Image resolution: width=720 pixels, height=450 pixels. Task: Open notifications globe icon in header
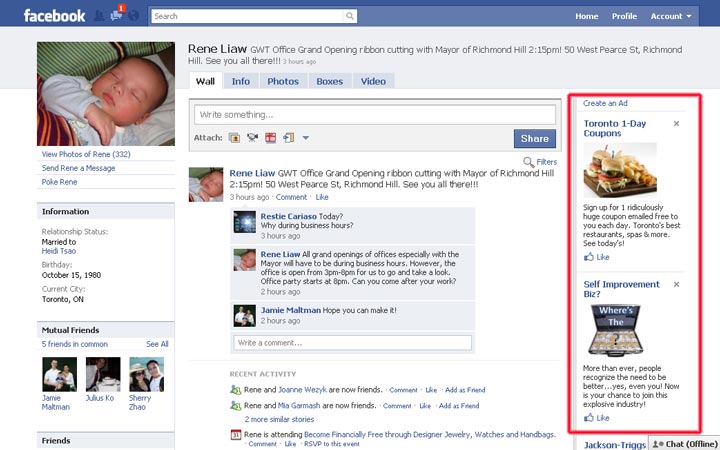click(x=134, y=16)
